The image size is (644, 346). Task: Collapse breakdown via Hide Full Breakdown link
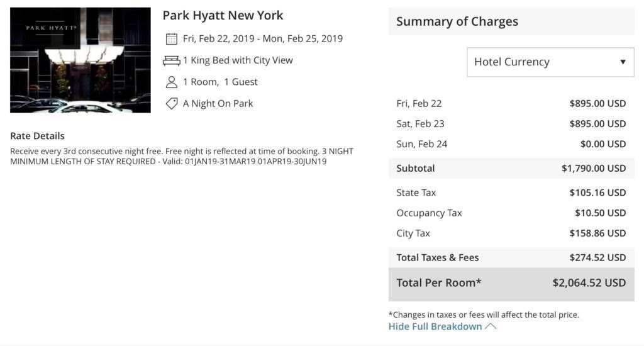tap(435, 326)
